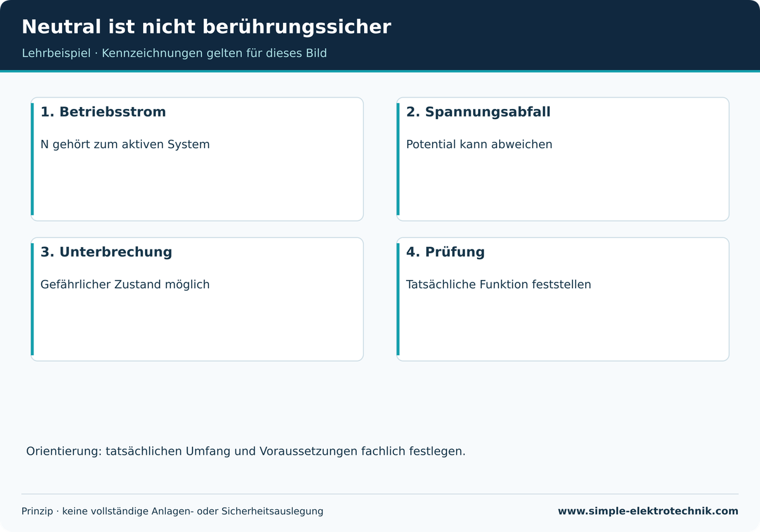The height and width of the screenshot is (532, 760).
Task: Select the heading '3. Unterbrechung'
Action: click(x=106, y=252)
